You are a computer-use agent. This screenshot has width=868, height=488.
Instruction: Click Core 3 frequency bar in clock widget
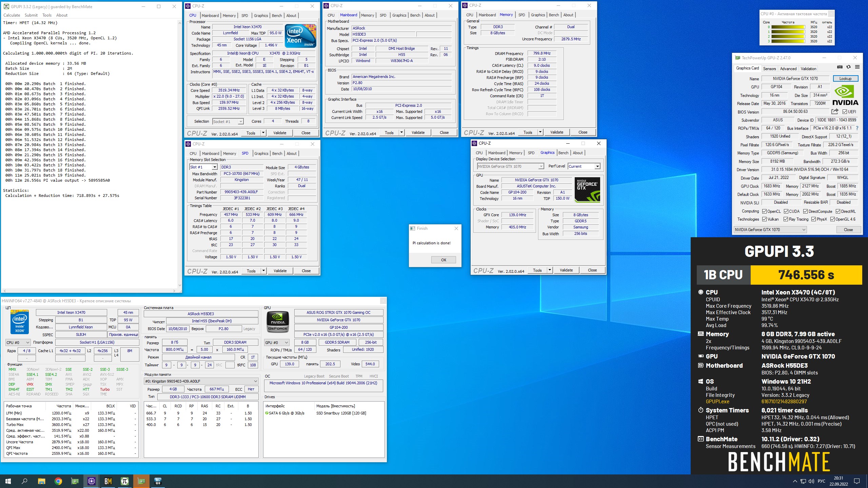[788, 41]
